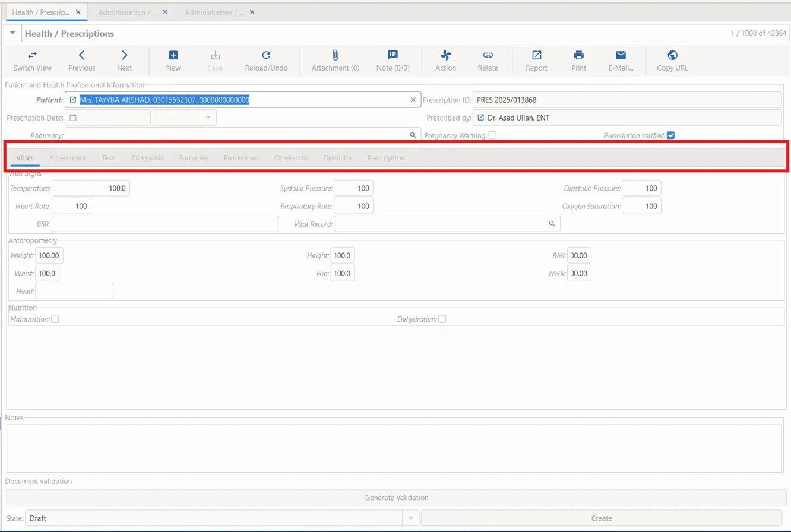791x532 pixels.
Task: Enable the Pregnancy Warning checkbox
Action: pos(492,135)
